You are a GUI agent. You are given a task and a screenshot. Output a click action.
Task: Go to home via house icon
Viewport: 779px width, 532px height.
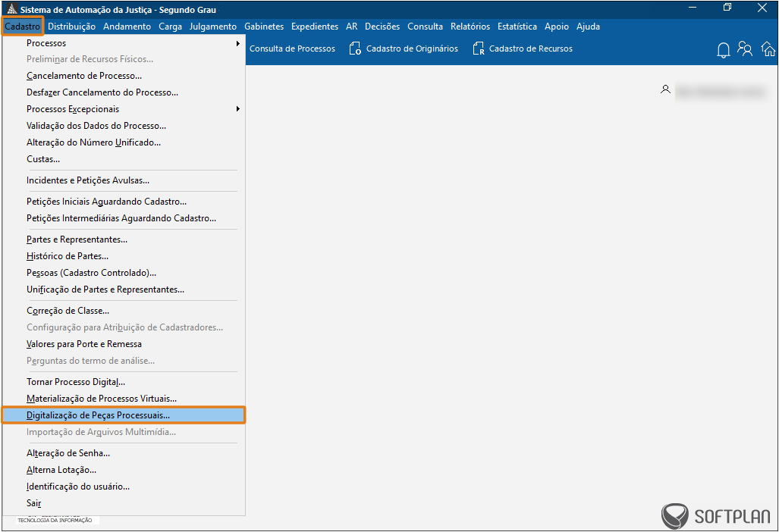coord(768,49)
